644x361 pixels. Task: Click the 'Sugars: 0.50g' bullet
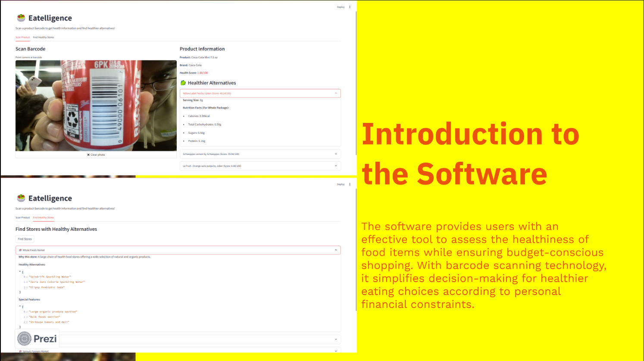click(196, 133)
